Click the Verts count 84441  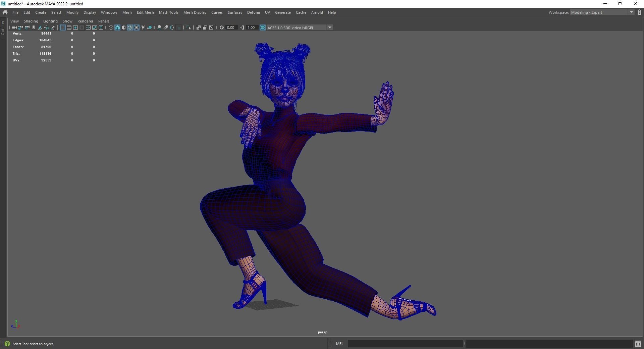point(46,34)
